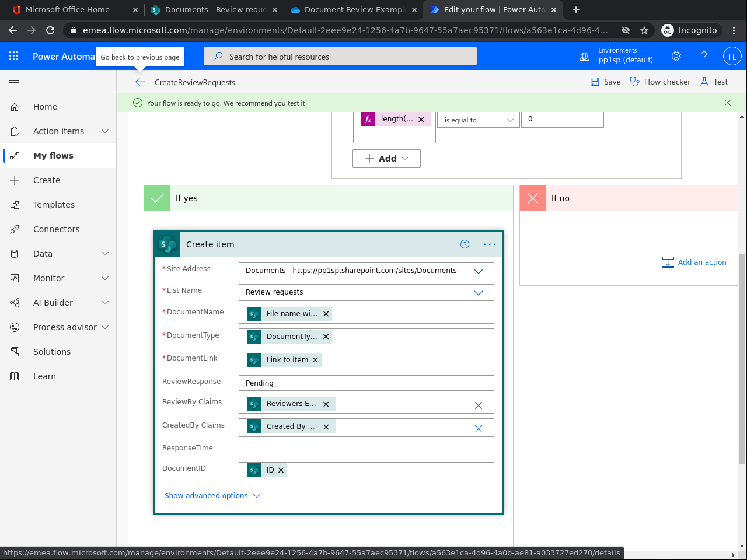Click the back arrow beside CreateReviewRequests
This screenshot has width=747, height=560.
[140, 82]
